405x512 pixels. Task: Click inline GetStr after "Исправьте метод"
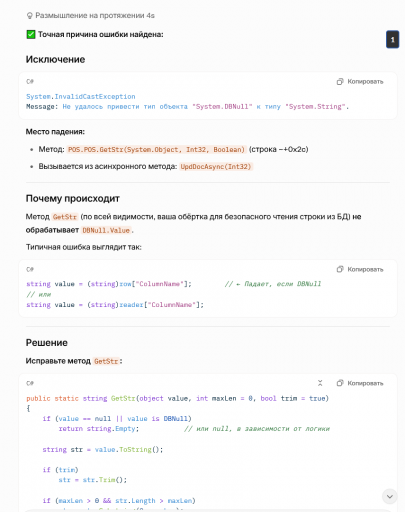(x=106, y=361)
